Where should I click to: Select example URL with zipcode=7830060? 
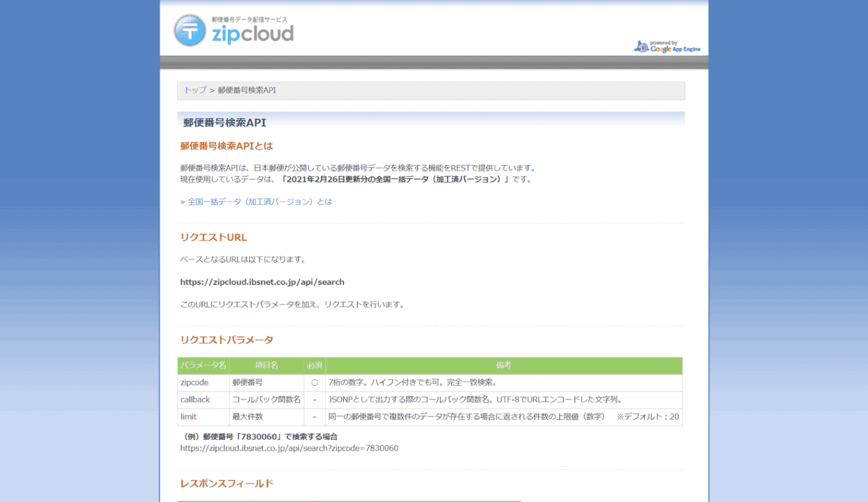click(x=289, y=449)
